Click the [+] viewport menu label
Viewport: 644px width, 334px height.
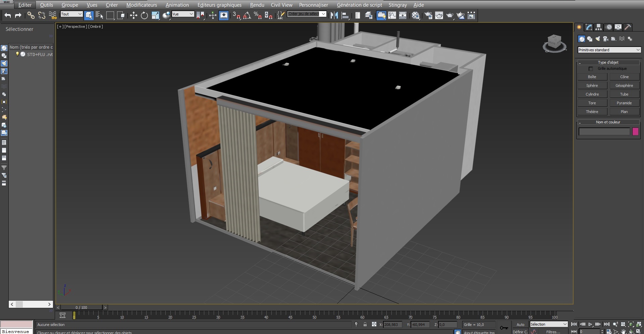point(60,26)
